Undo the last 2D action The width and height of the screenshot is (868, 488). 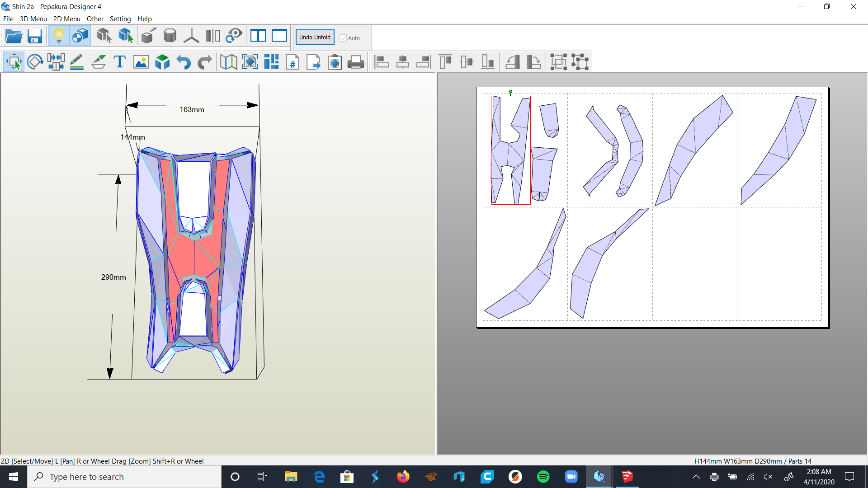(x=184, y=62)
